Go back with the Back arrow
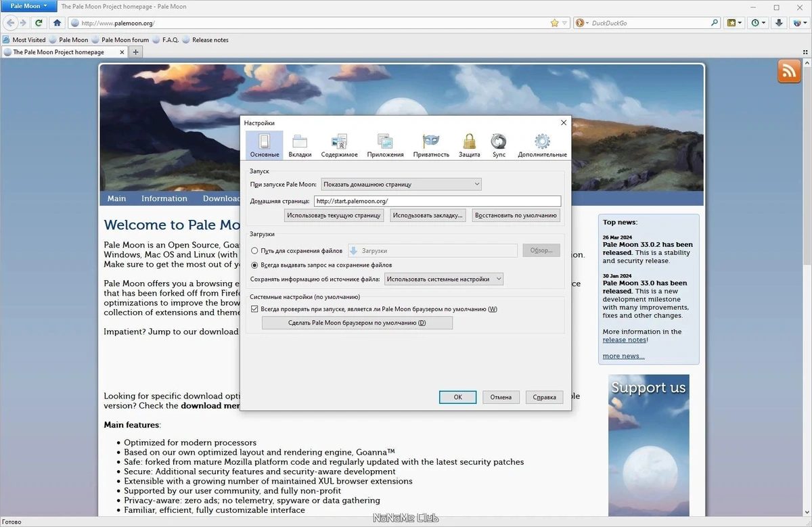 [10, 23]
